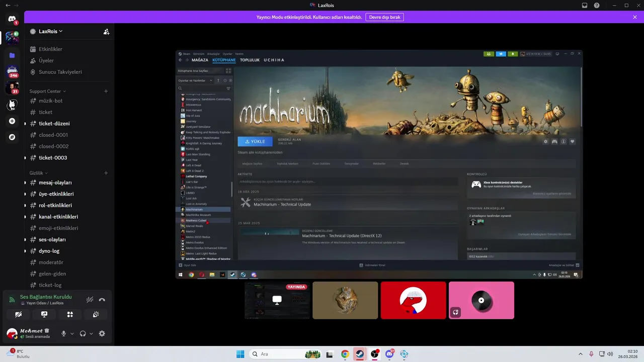
Task: Open Oyunlar ve Yazılımlar dropdown in Steam
Action: click(x=195, y=80)
